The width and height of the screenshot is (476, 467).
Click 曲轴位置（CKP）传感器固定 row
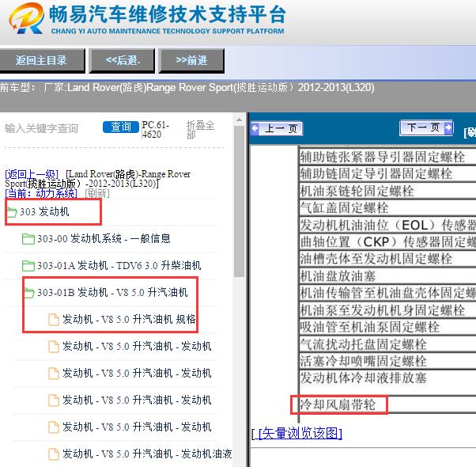coord(387,242)
